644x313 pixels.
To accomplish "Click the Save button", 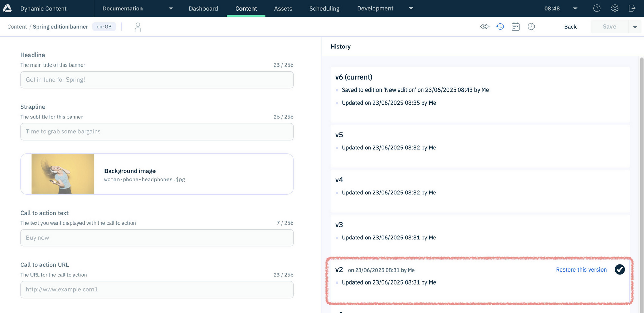I will pyautogui.click(x=609, y=27).
